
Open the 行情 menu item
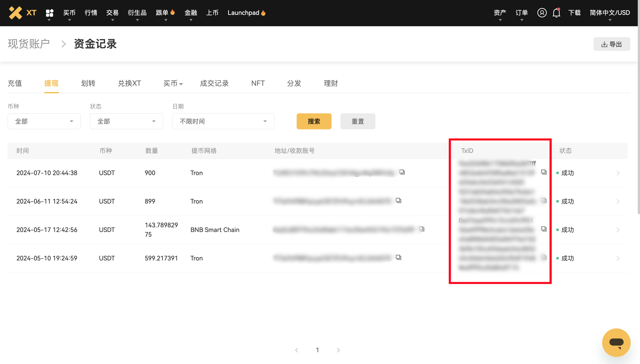coord(91,12)
